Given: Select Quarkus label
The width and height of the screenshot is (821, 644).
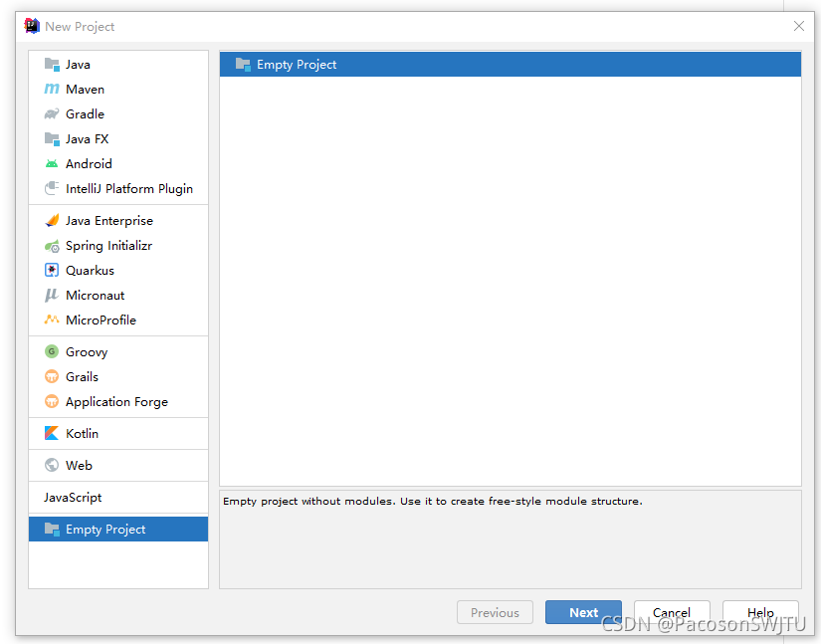Looking at the screenshot, I should pos(90,271).
